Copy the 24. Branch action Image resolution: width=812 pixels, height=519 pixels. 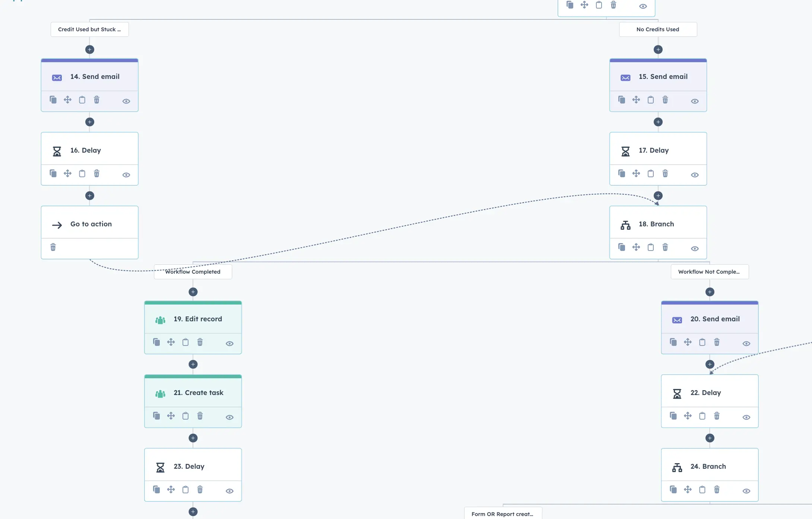(673, 490)
